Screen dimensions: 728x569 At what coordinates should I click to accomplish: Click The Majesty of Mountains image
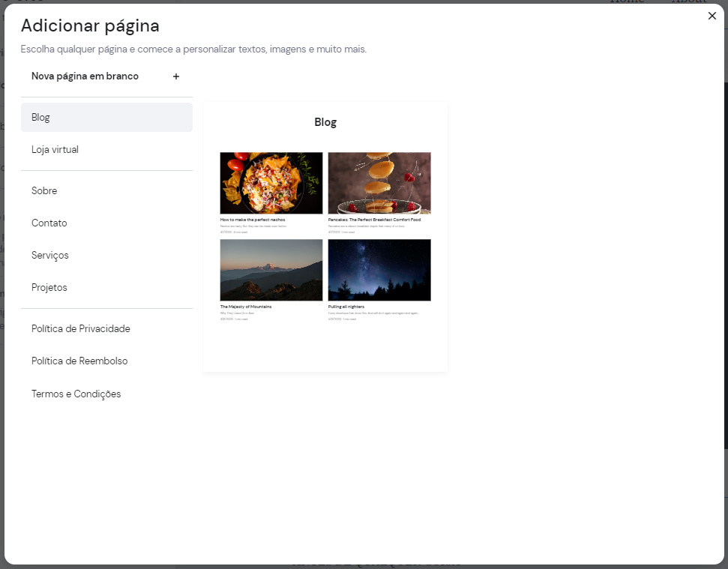point(271,269)
